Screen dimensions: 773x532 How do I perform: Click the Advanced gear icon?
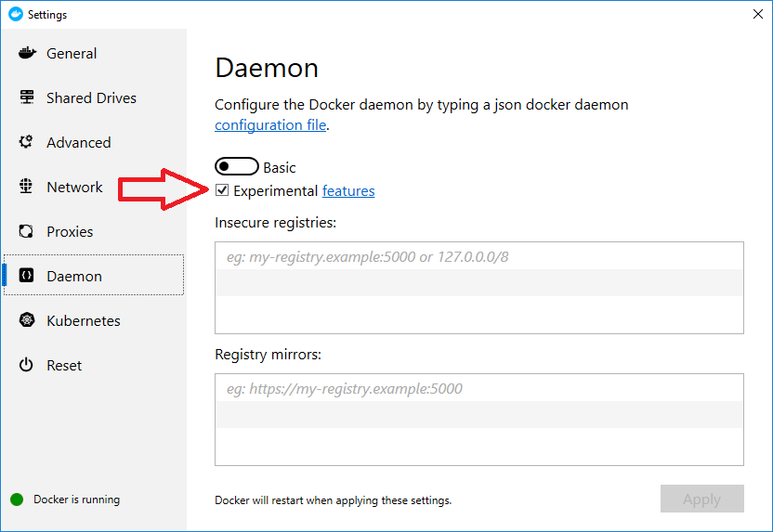[x=26, y=142]
